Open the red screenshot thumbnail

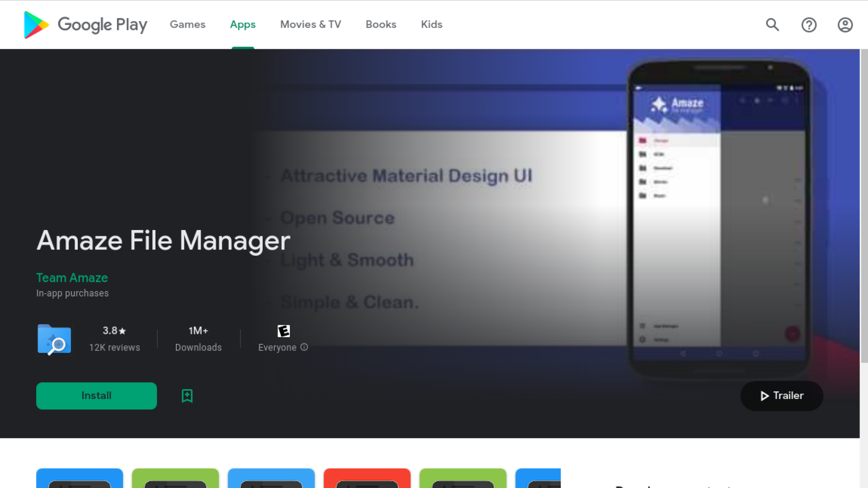click(x=367, y=478)
